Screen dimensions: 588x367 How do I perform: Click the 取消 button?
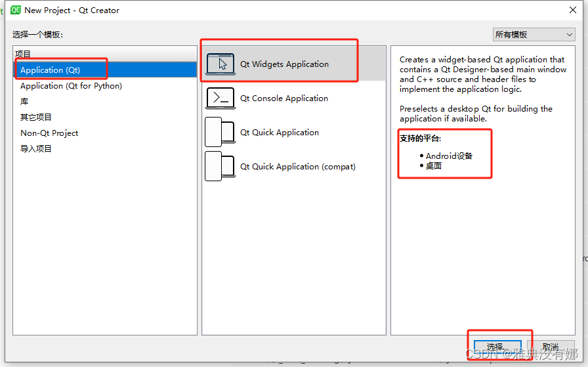551,347
